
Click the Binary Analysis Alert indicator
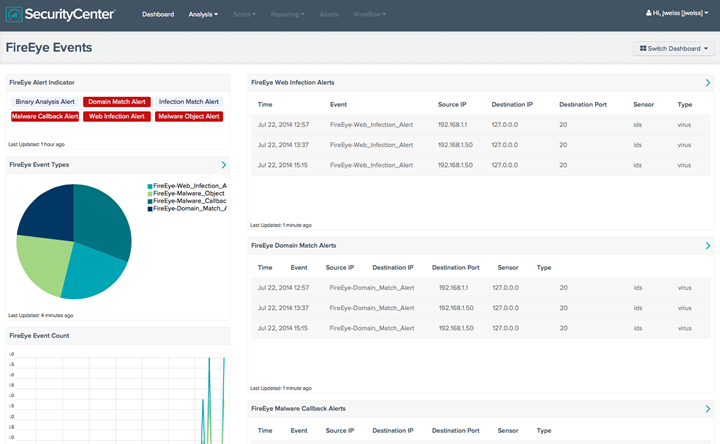[x=45, y=102]
